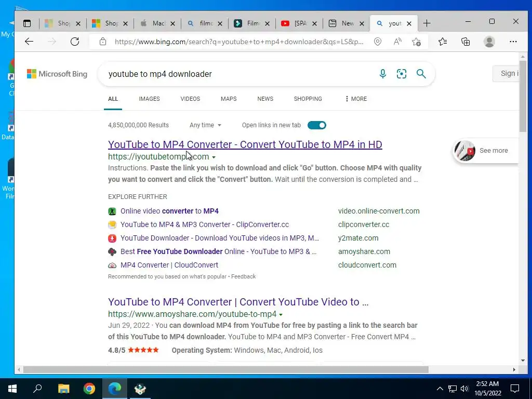
Task: Open Online video converter to MP4 link
Action: click(x=169, y=211)
